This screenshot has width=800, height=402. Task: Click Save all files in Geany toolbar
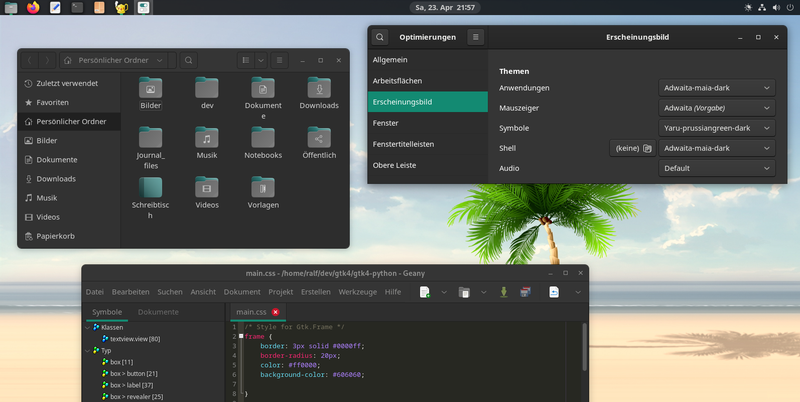tap(525, 292)
